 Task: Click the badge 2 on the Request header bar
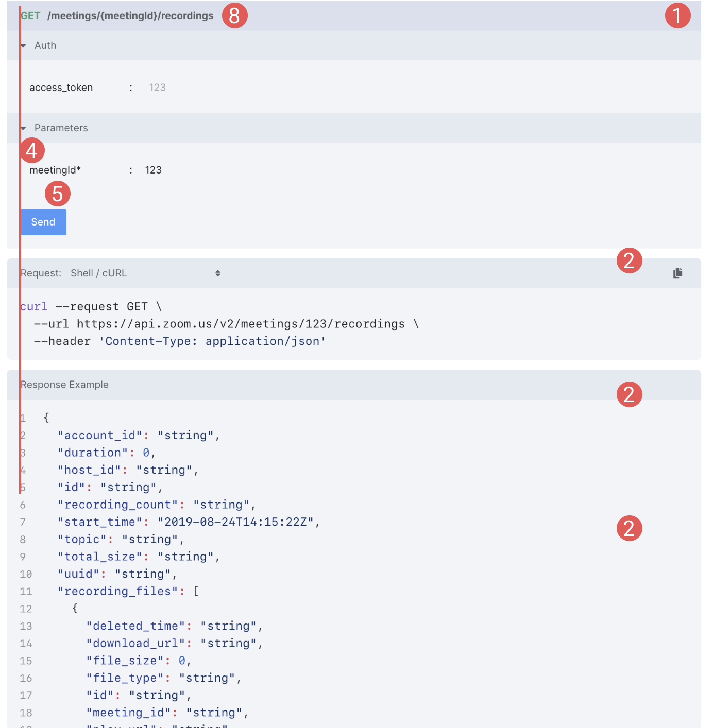629,261
